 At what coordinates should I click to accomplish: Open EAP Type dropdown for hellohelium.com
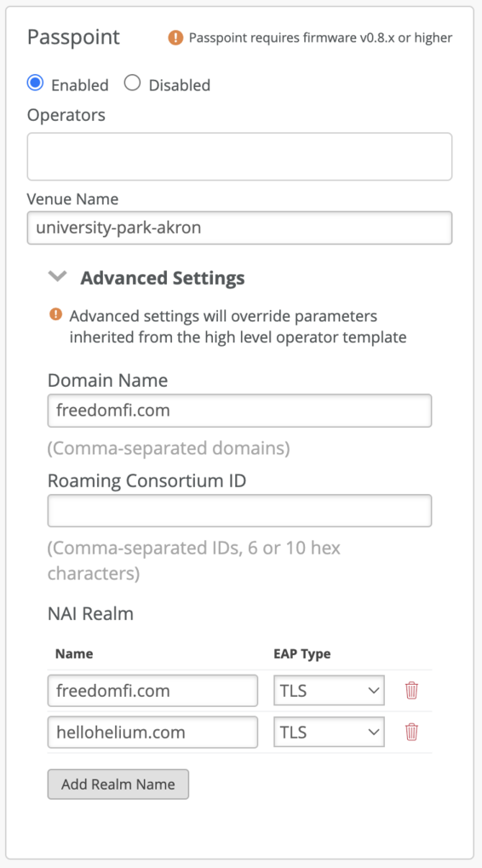click(x=330, y=732)
